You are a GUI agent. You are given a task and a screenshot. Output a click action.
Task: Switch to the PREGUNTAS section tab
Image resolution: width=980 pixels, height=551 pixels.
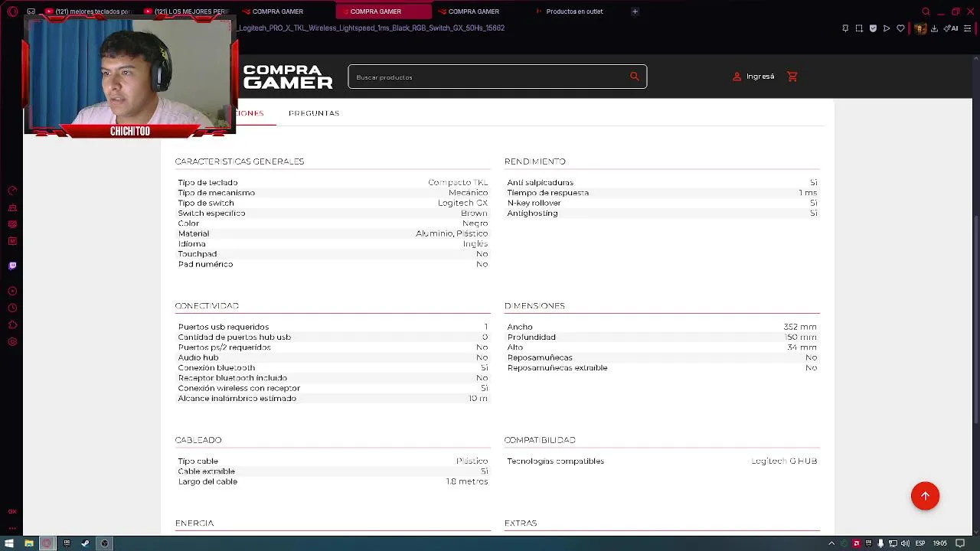(314, 113)
